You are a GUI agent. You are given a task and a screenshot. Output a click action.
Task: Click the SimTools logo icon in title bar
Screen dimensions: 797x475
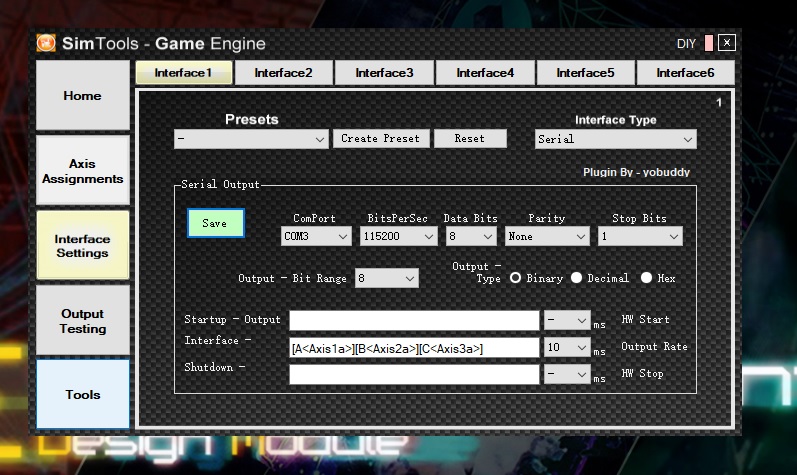point(46,43)
